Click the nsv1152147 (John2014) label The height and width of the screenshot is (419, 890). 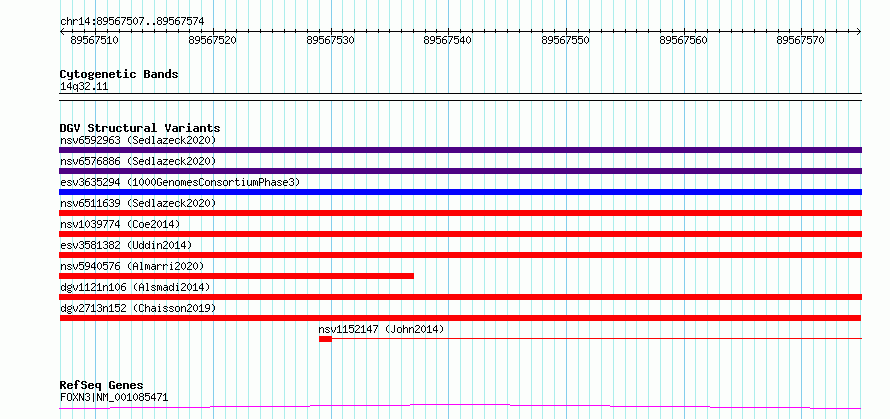tap(381, 329)
